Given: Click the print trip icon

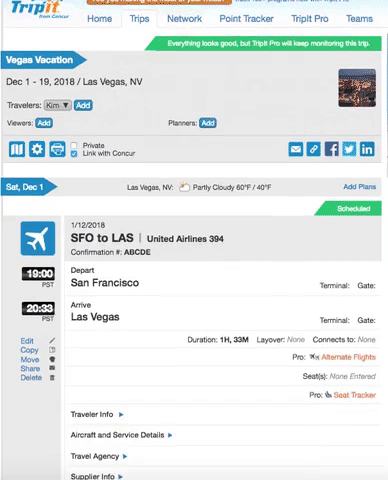Looking at the screenshot, I should pyautogui.click(x=57, y=149).
